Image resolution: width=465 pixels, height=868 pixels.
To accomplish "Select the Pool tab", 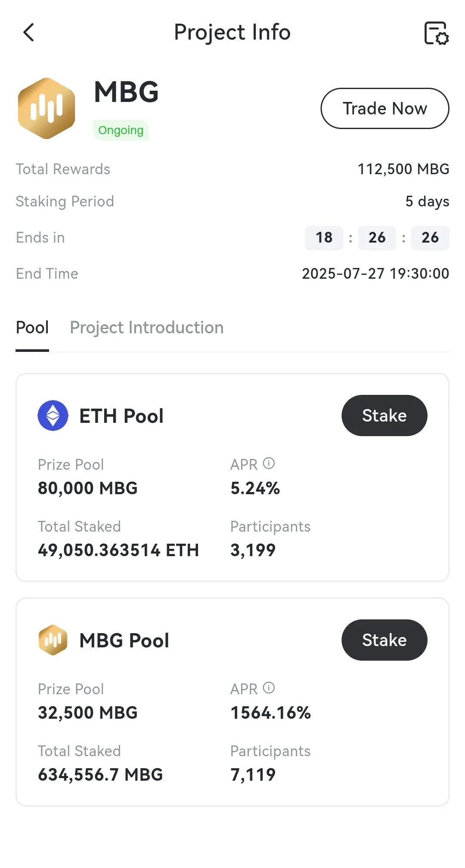I will (x=32, y=328).
